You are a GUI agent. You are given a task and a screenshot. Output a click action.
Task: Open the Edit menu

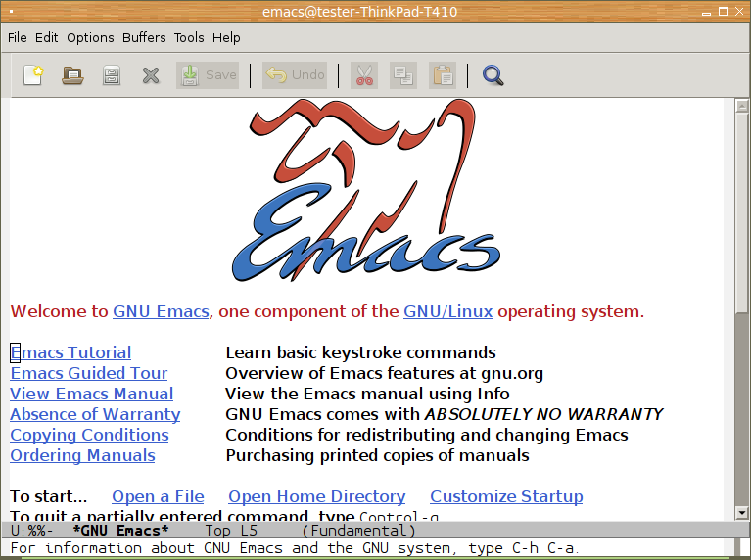point(46,37)
